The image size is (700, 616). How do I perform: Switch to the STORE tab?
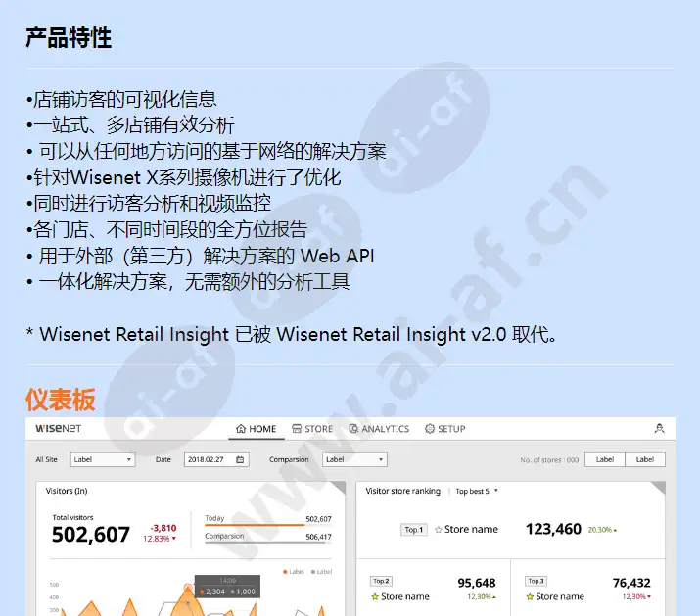point(312,429)
